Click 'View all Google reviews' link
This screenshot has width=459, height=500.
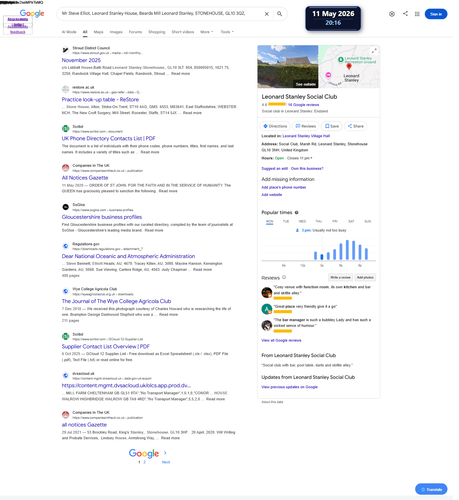coord(281,340)
